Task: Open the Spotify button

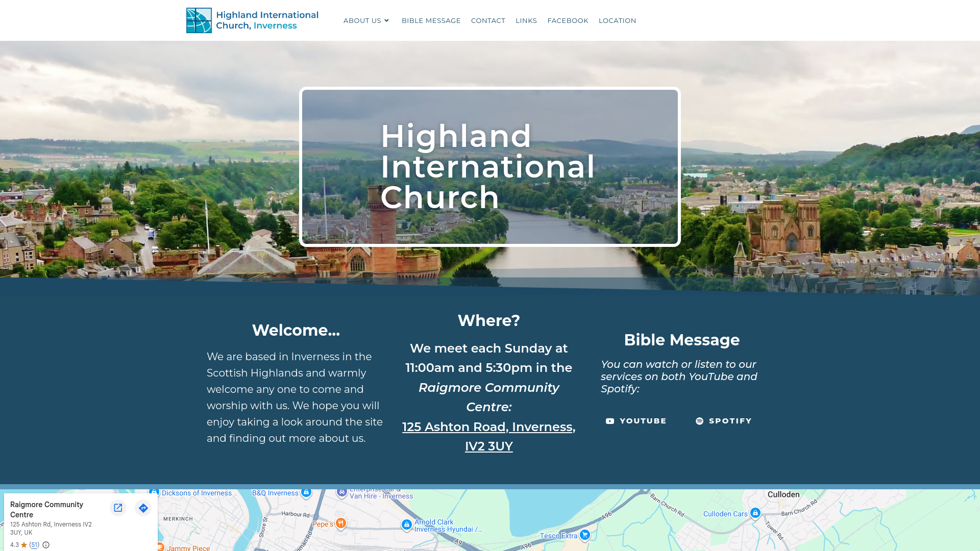Action: point(723,421)
